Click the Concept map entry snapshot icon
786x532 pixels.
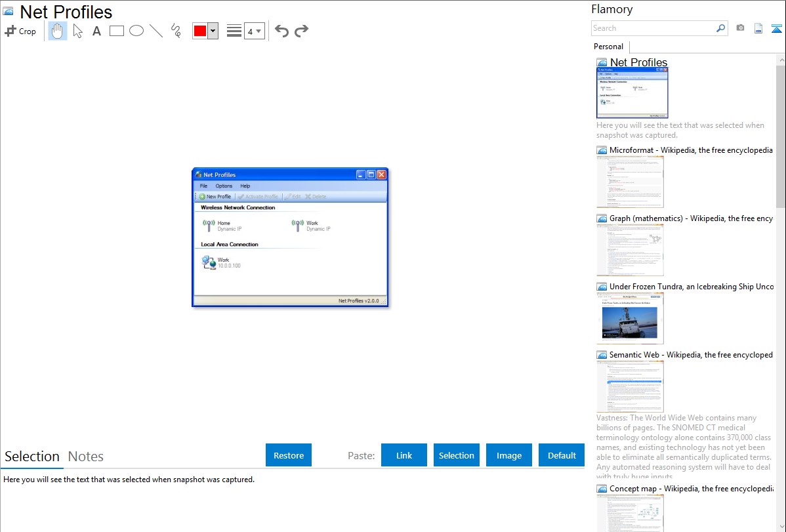click(x=602, y=488)
